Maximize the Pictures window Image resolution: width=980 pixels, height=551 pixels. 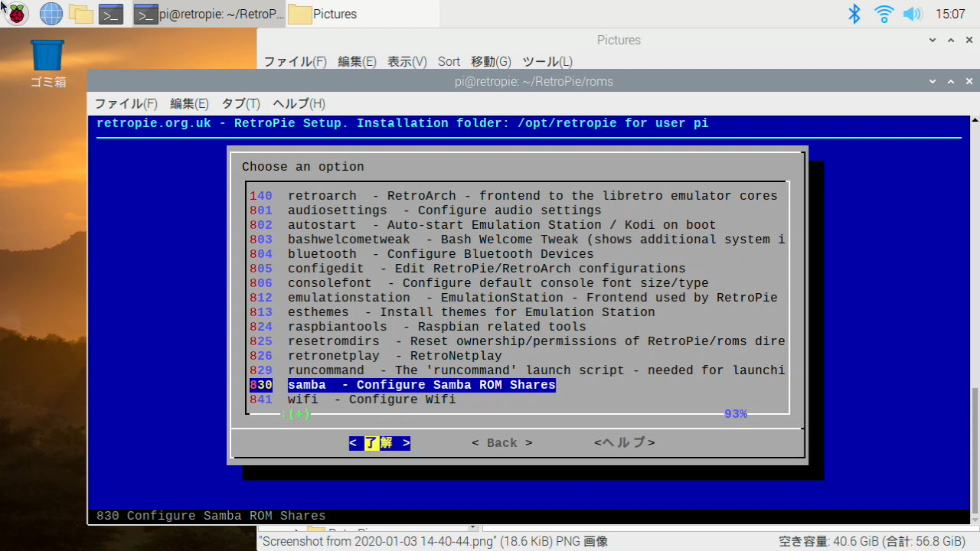(x=951, y=40)
